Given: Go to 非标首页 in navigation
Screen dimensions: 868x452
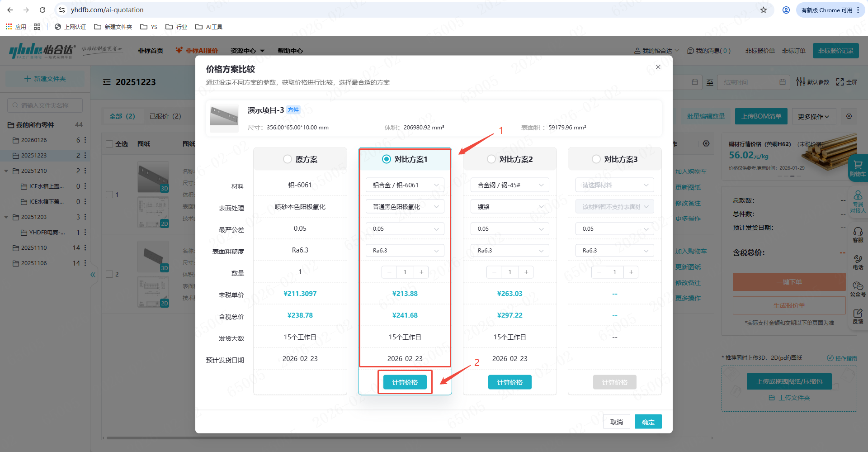Looking at the screenshot, I should tap(151, 51).
